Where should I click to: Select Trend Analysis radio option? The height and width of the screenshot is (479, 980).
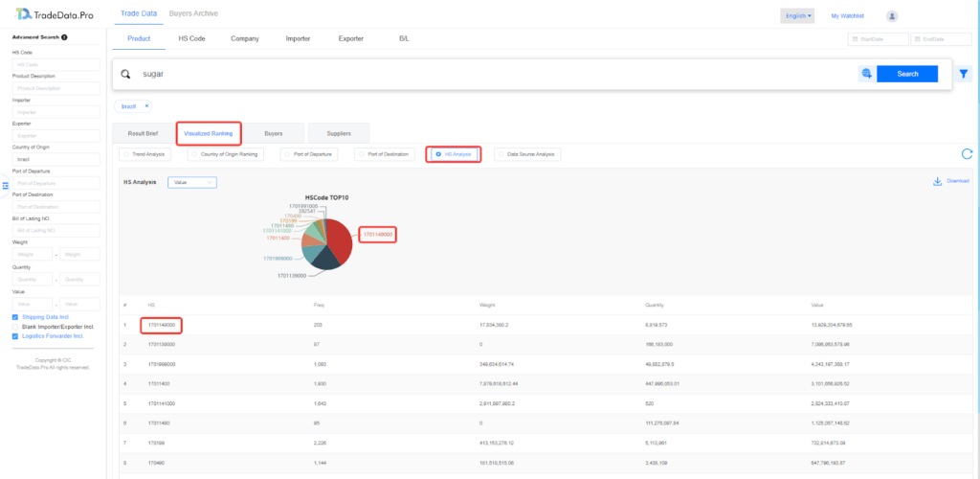pyautogui.click(x=144, y=154)
